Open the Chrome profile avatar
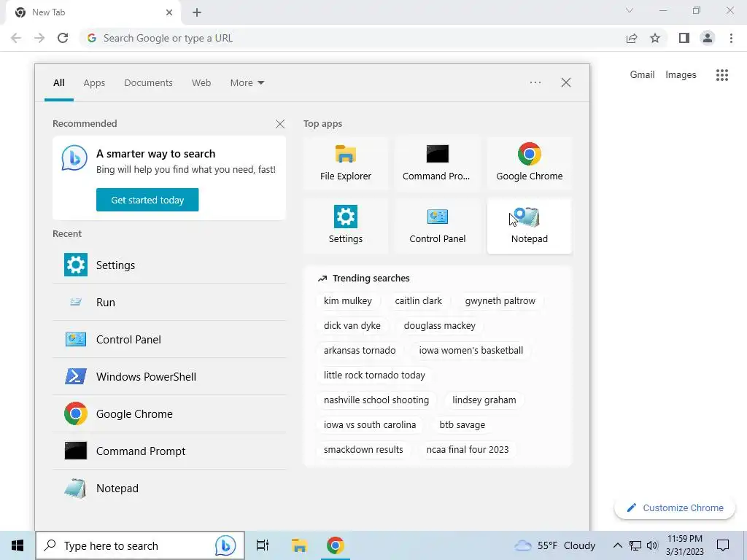 708,38
